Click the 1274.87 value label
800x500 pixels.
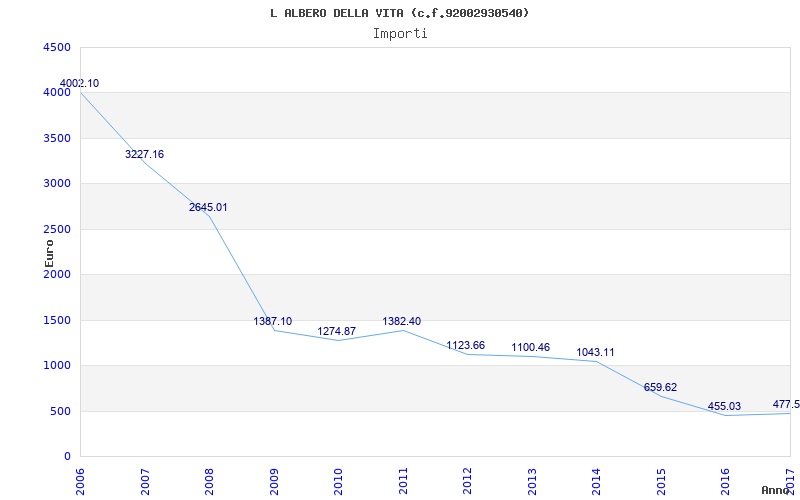(337, 331)
